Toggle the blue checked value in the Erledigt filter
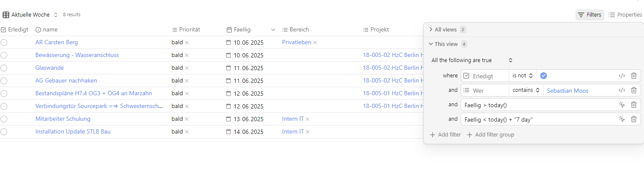Viewport: 644px width, 179px height. point(543,76)
